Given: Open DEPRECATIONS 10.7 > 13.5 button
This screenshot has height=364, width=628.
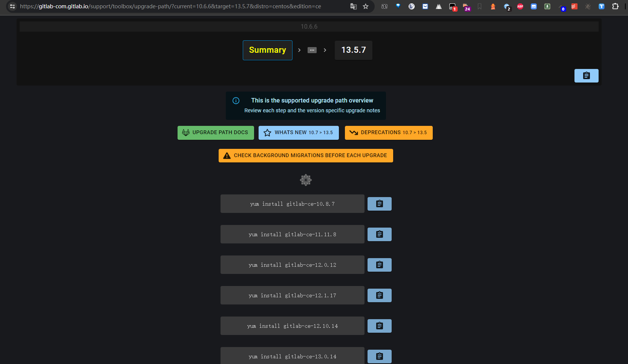Looking at the screenshot, I should (x=389, y=133).
